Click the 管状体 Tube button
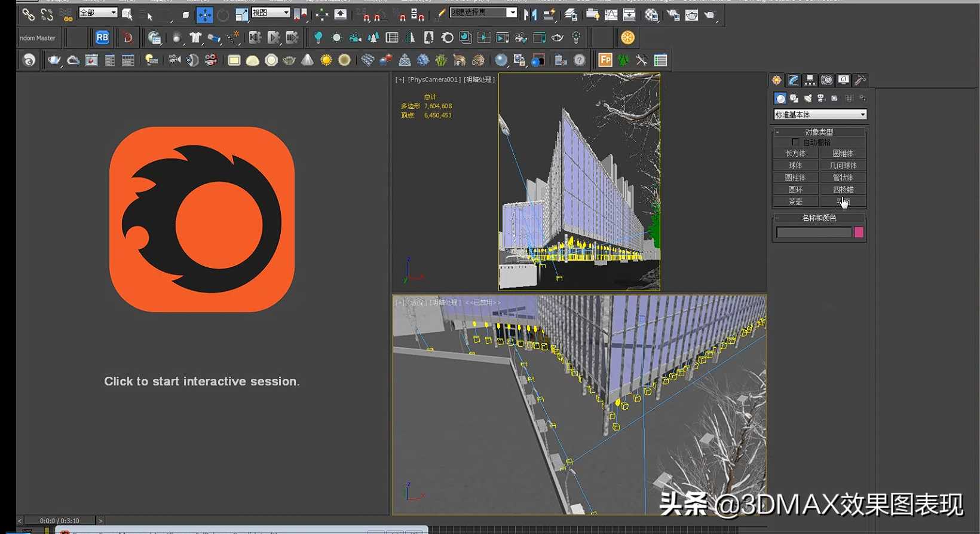 [x=843, y=178]
